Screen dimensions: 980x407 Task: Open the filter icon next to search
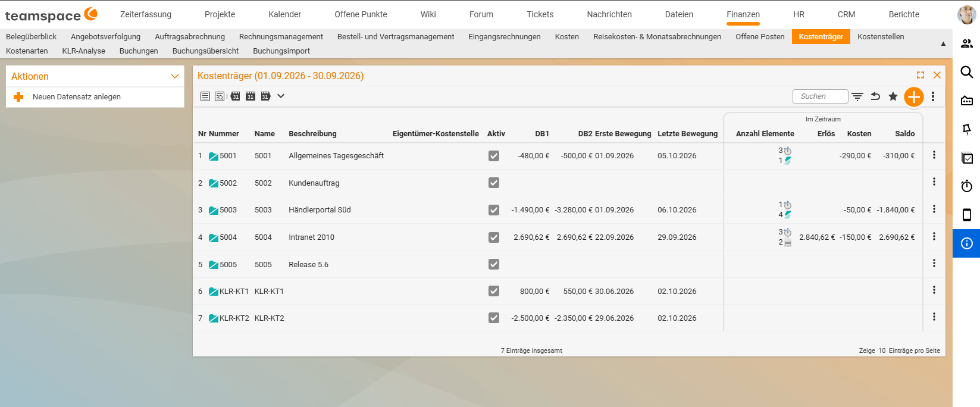(857, 96)
